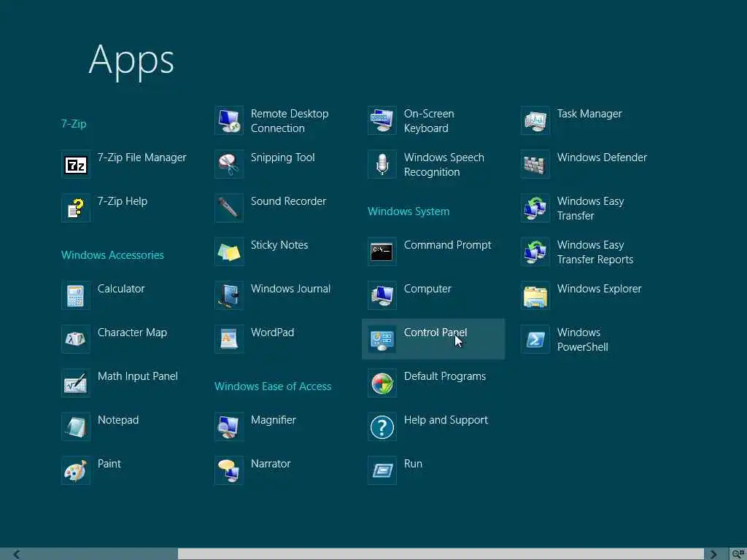Open the Command Prompt icon
The width and height of the screenshot is (747, 560).
(x=382, y=252)
